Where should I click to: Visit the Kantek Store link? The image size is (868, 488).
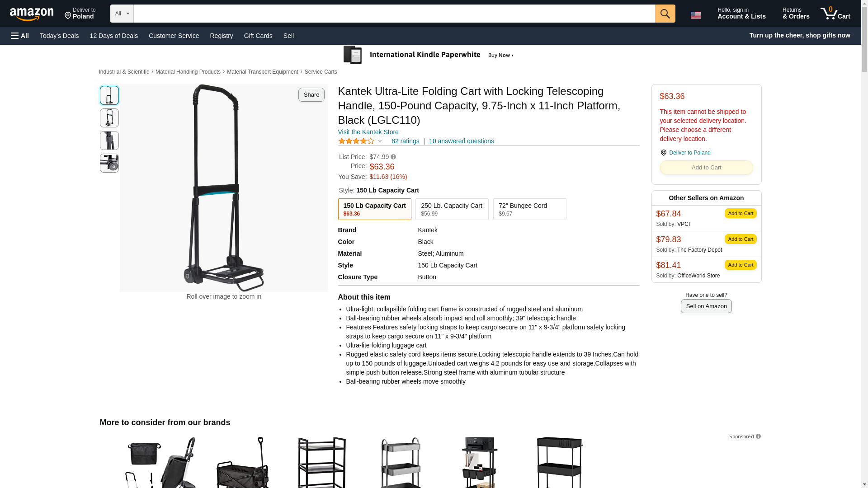(368, 132)
